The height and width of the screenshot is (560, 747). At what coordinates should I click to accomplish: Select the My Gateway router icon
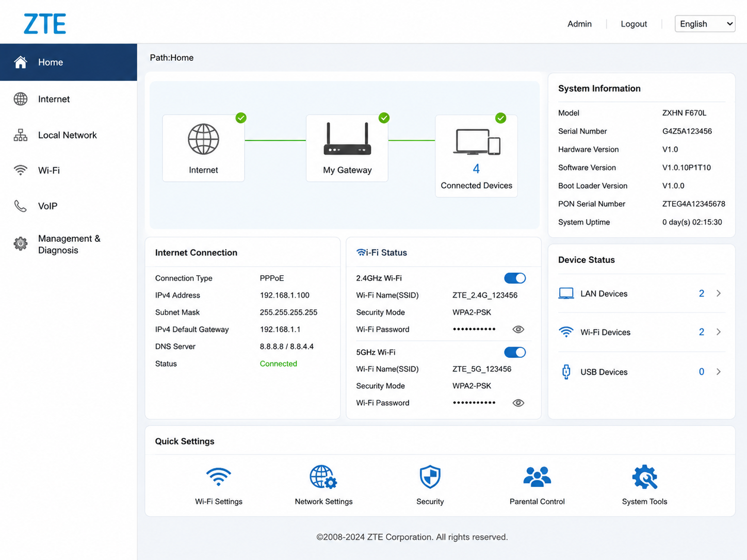(347, 139)
